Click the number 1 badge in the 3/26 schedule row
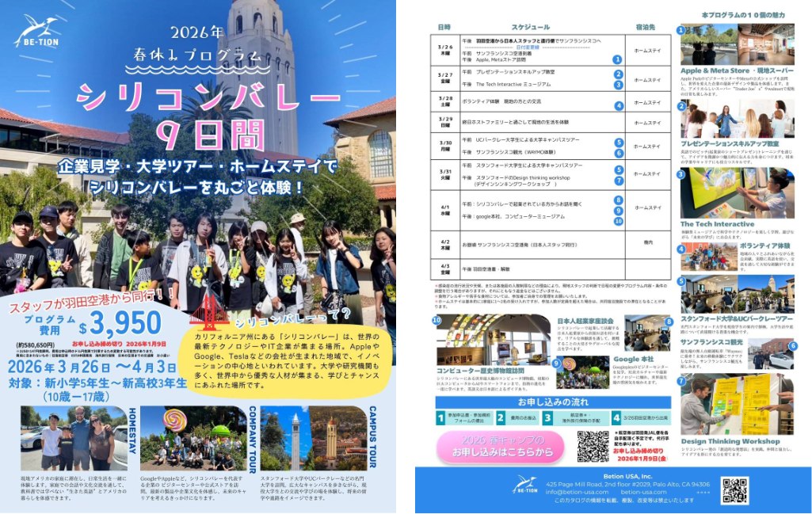 (x=617, y=59)
